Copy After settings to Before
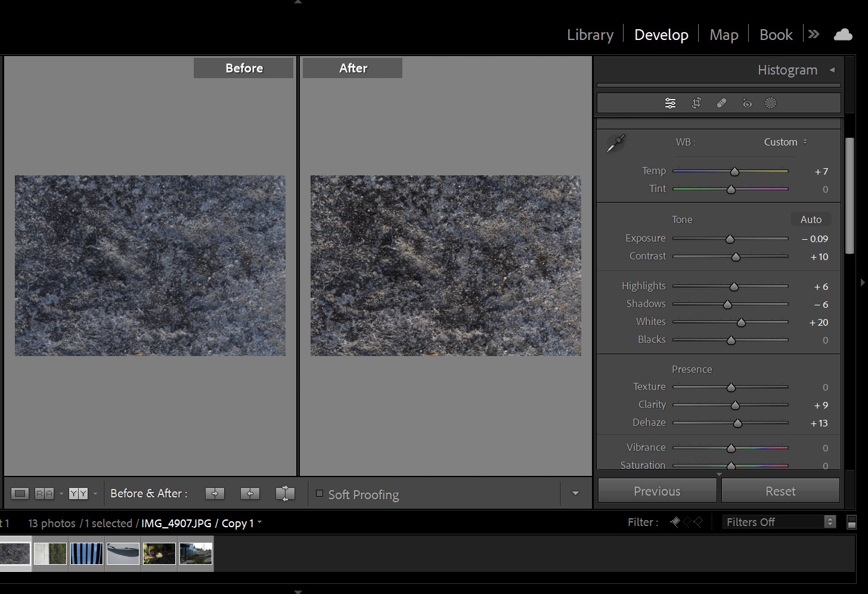868x594 pixels. pyautogui.click(x=250, y=493)
